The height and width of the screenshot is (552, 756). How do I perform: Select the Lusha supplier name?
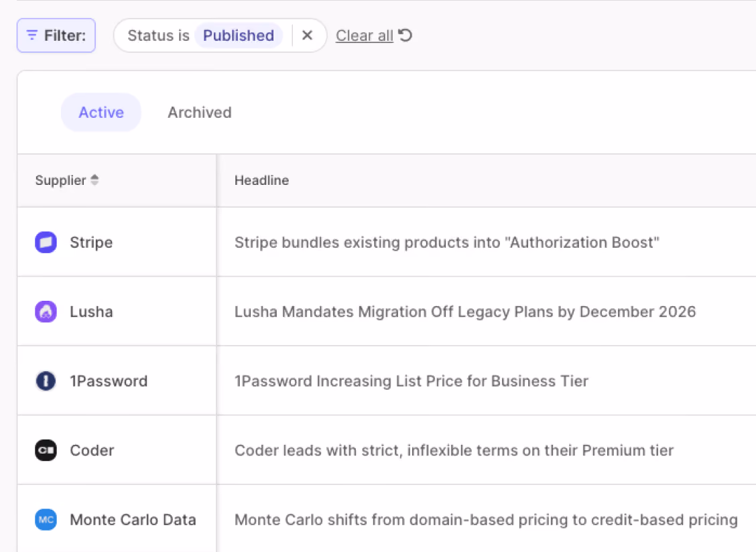pyautogui.click(x=91, y=312)
